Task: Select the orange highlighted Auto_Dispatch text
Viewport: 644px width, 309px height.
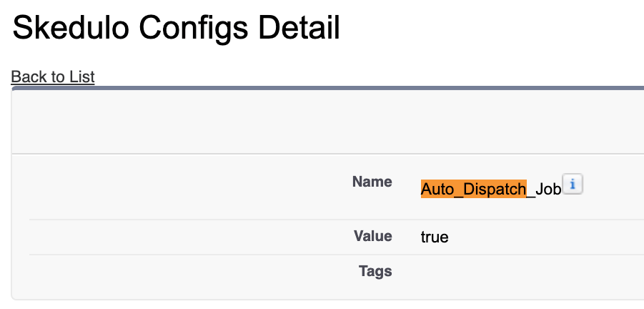Action: [x=474, y=189]
